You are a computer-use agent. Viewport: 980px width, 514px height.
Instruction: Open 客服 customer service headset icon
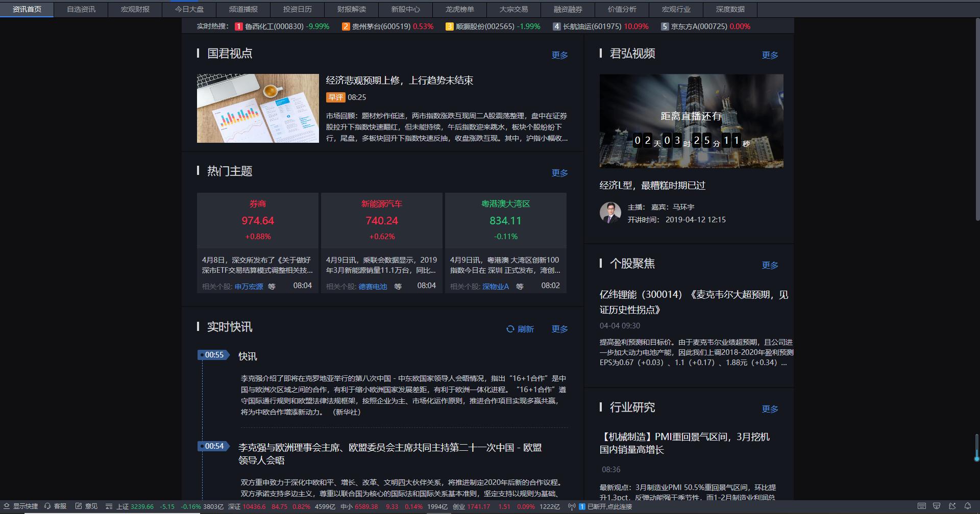point(47,506)
